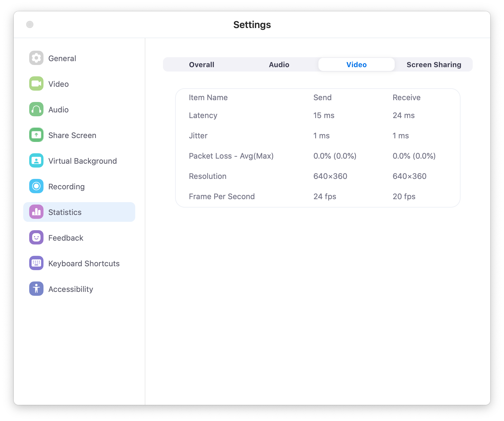Click the Settings window title

tap(252, 25)
